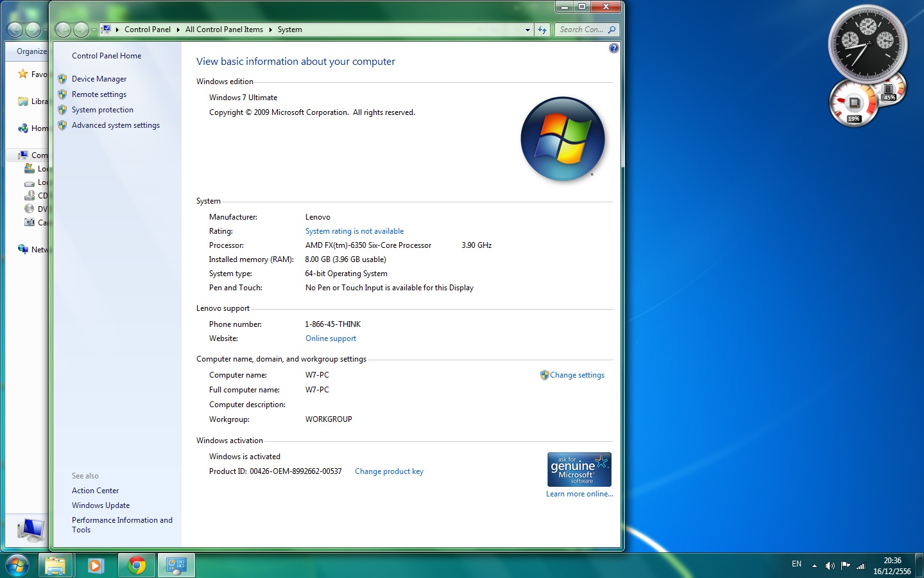Click the volume speaker tray icon
This screenshot has width=924, height=578.
click(x=830, y=566)
